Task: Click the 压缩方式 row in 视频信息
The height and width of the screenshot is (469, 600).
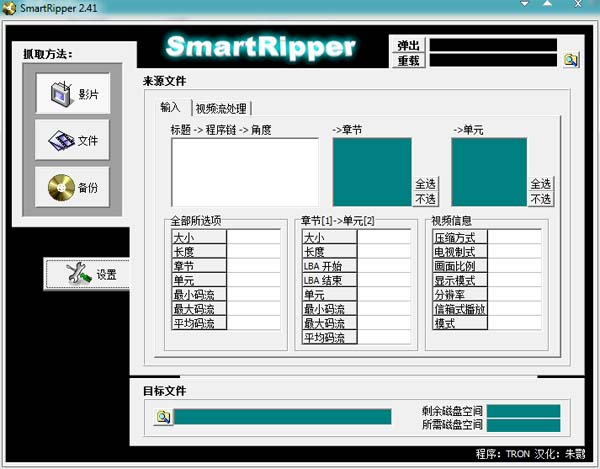Action: pos(487,237)
